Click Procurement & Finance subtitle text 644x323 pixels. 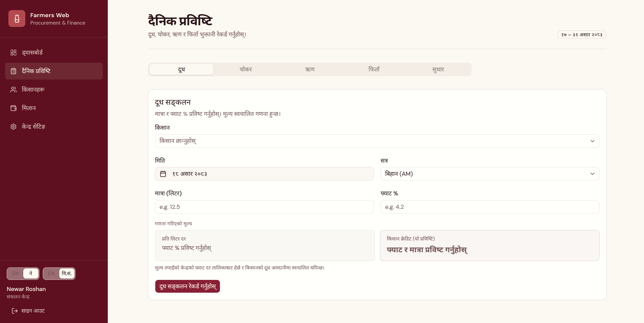[x=58, y=23]
